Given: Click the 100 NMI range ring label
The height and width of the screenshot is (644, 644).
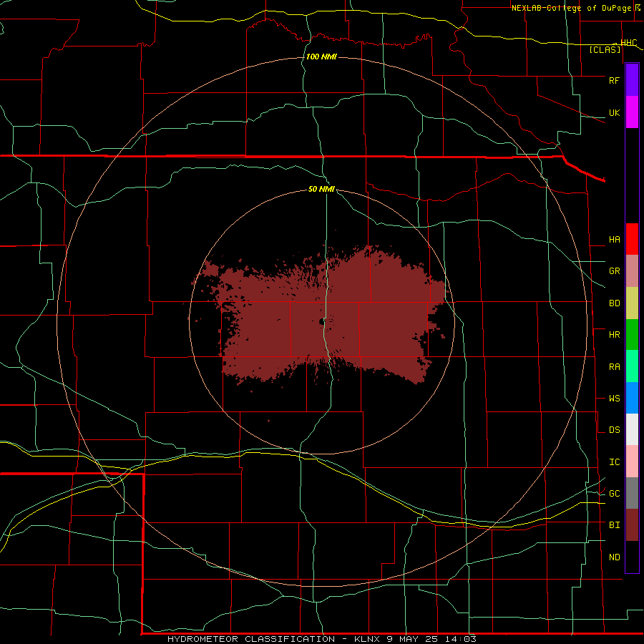Looking at the screenshot, I should click(321, 57).
